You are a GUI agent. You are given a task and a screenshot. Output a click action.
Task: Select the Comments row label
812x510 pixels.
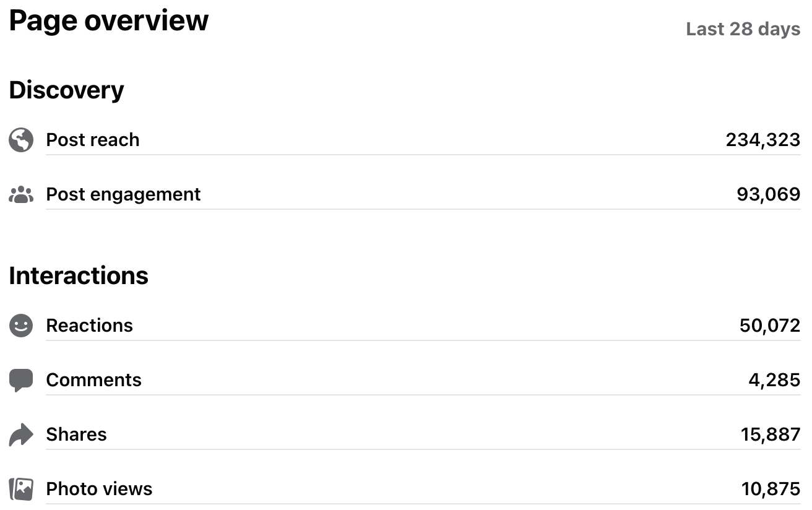[93, 380]
